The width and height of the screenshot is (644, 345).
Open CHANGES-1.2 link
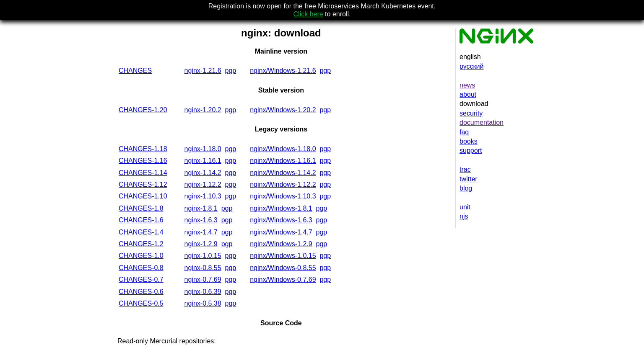141,244
